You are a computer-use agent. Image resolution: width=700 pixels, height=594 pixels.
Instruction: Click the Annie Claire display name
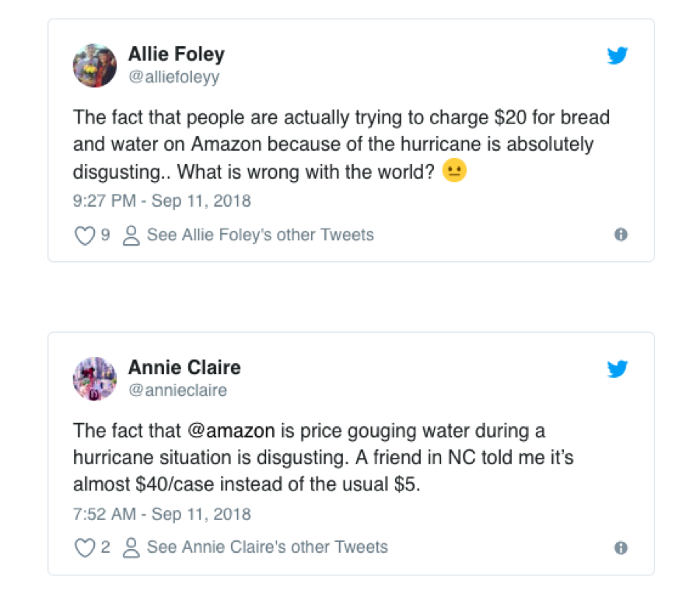coord(184,368)
